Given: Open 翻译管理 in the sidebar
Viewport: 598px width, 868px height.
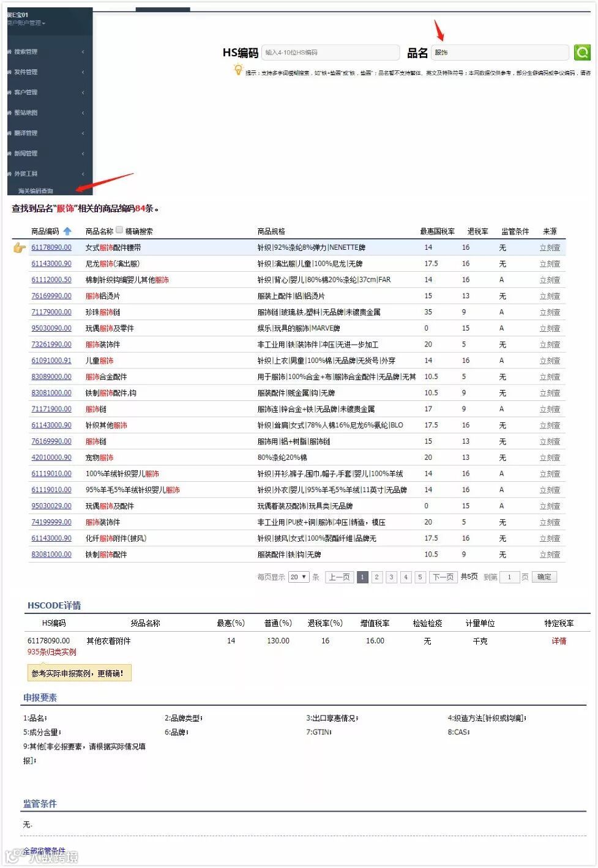Looking at the screenshot, I should pyautogui.click(x=26, y=133).
